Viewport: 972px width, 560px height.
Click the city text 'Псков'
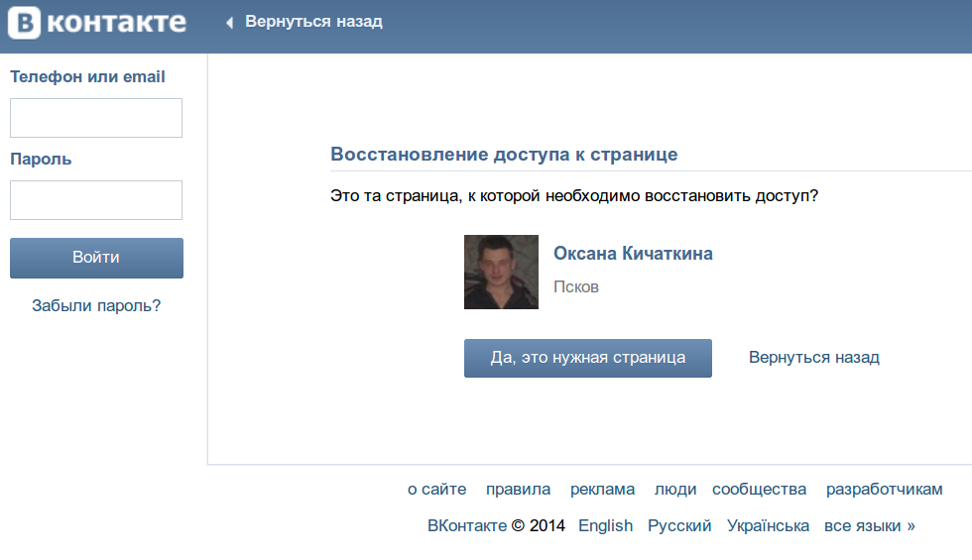[x=576, y=286]
